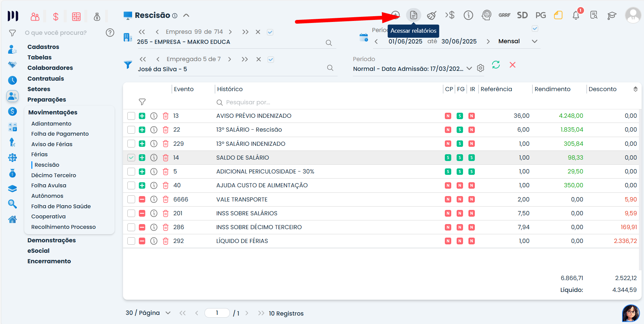644x324 pixels.
Task: Click the Pesquisar por search field
Action: tap(248, 102)
